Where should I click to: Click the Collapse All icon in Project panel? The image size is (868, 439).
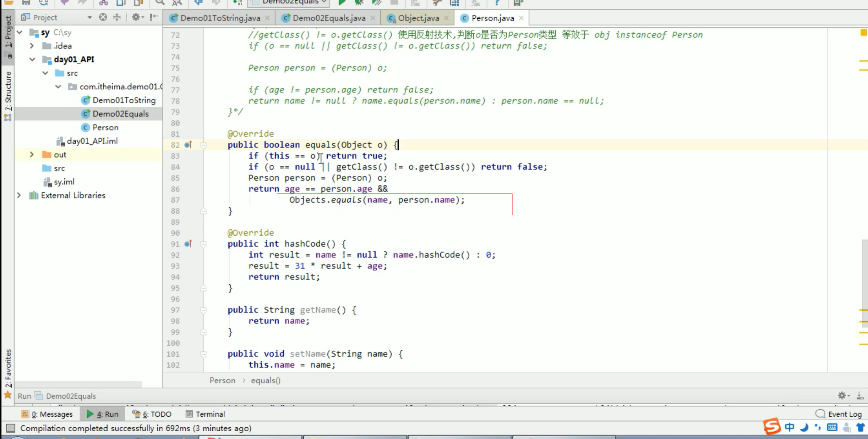tap(117, 17)
